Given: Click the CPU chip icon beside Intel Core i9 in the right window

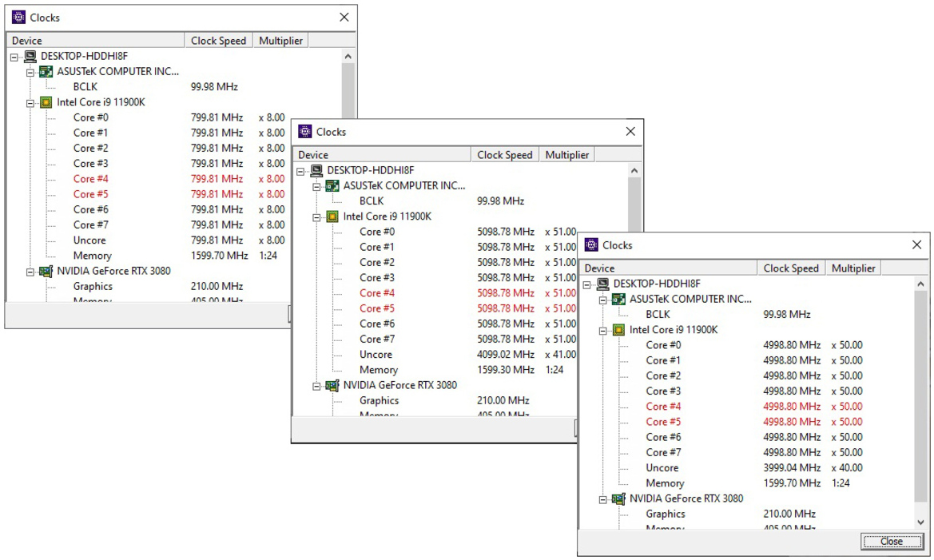Looking at the screenshot, I should pos(619,329).
